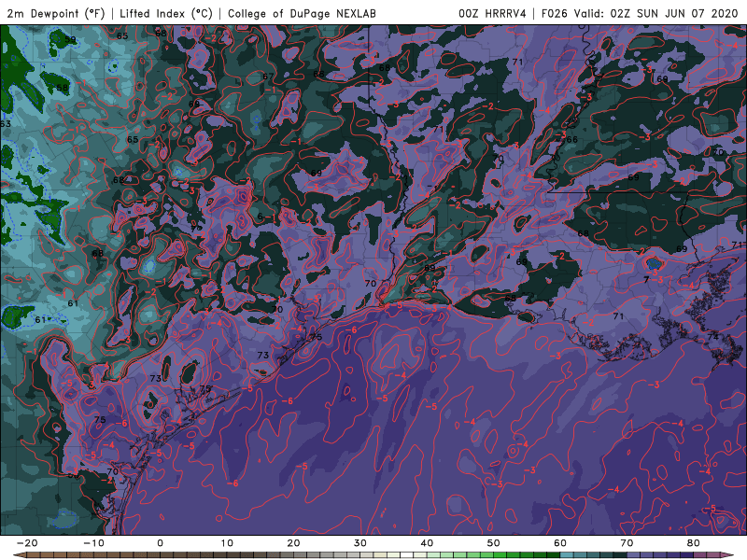This screenshot has width=747, height=560.
Task: Click the '63' dewpoint value on map
Action: (6, 124)
